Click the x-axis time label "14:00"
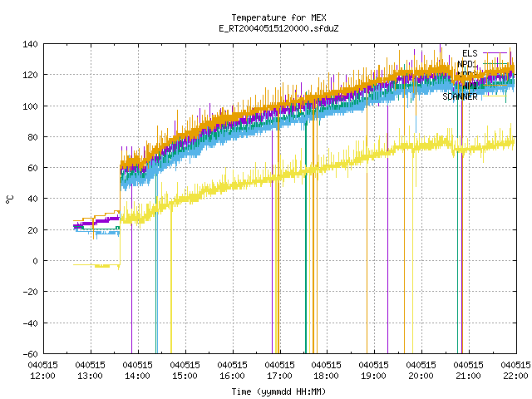 [x=137, y=376]
